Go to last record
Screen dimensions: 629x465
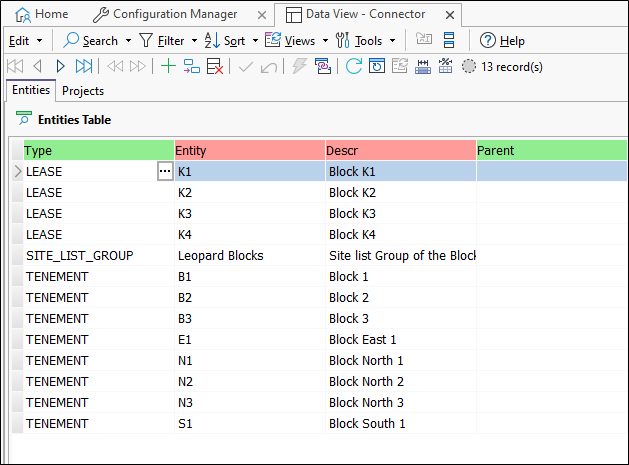(x=84, y=66)
